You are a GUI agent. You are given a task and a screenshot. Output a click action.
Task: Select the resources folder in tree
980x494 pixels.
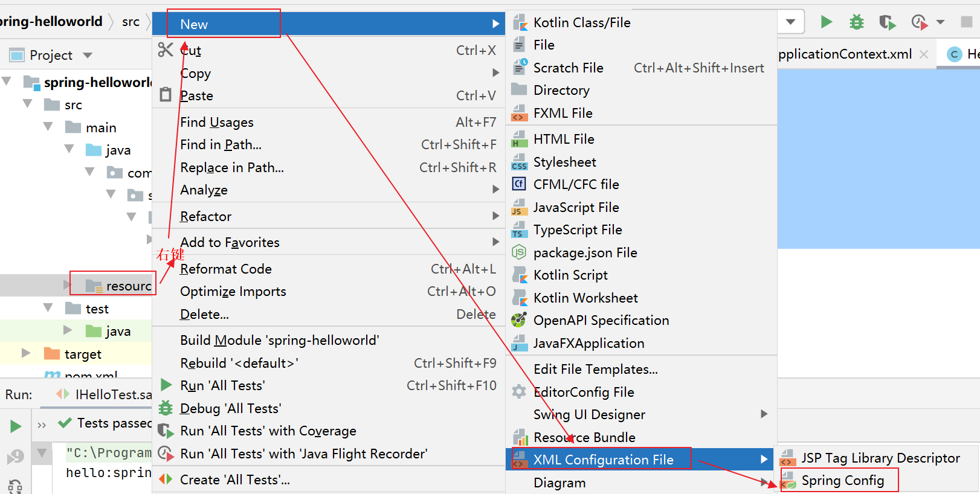129,286
